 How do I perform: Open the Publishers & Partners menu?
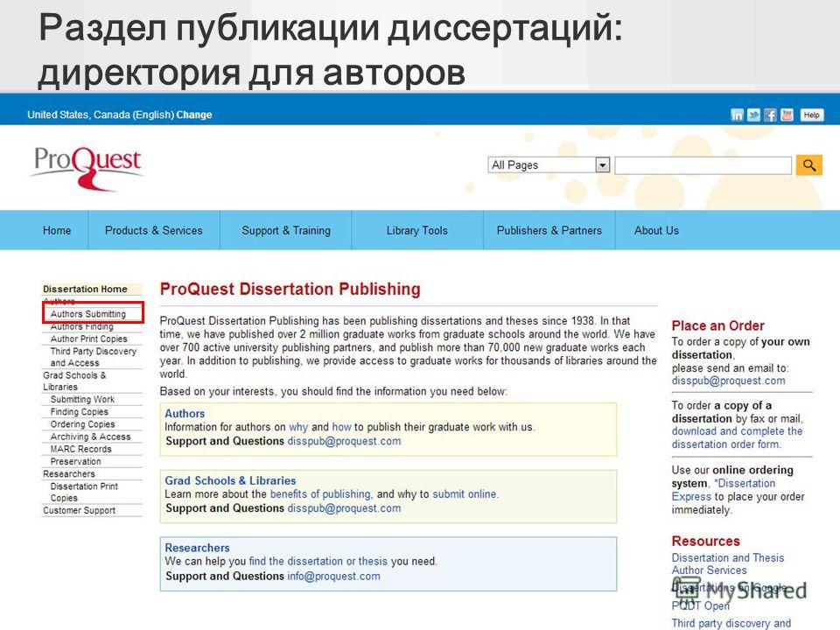pyautogui.click(x=549, y=230)
